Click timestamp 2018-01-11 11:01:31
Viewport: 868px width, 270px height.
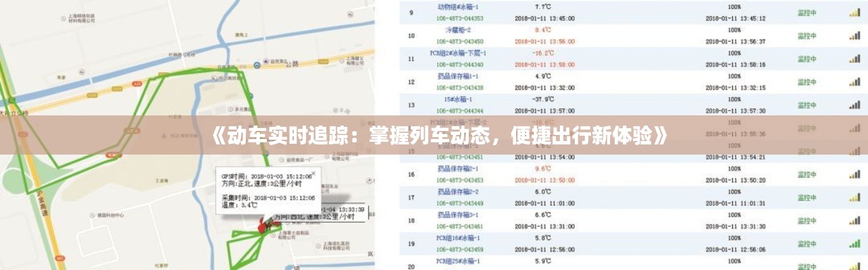[735, 202]
